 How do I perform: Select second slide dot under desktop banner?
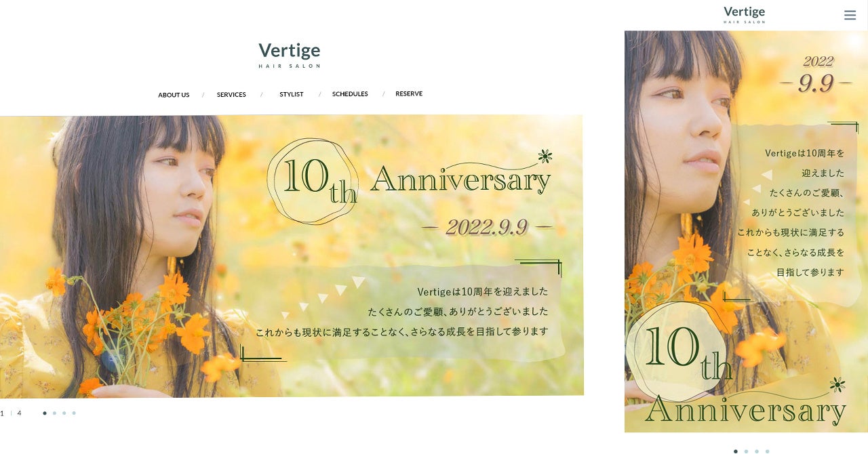pyautogui.click(x=54, y=413)
